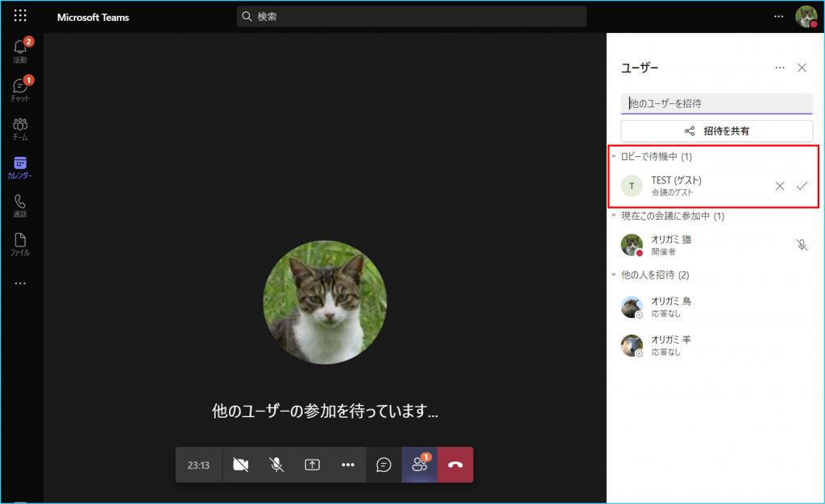The image size is (825, 504).
Task: Hang up the call with red button
Action: tap(456, 465)
